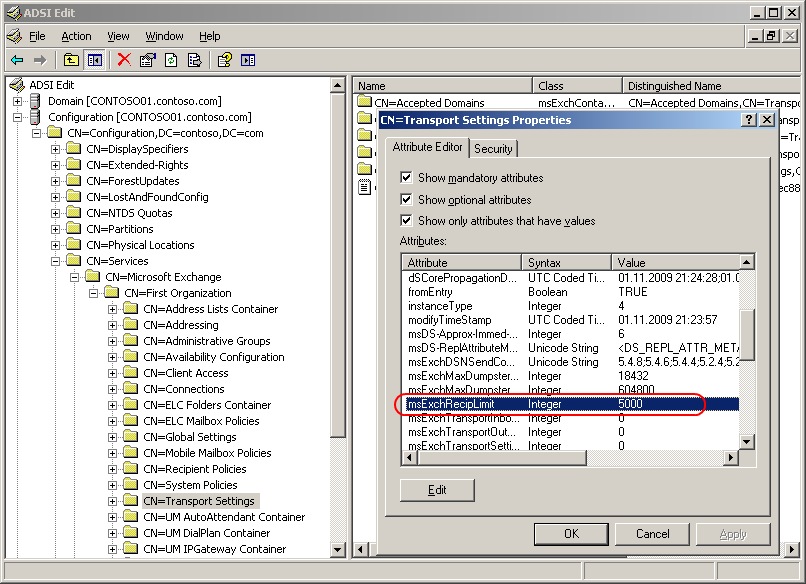The width and height of the screenshot is (806, 584).
Task: Uncheck Show mandatory attributes
Action: click(x=406, y=178)
